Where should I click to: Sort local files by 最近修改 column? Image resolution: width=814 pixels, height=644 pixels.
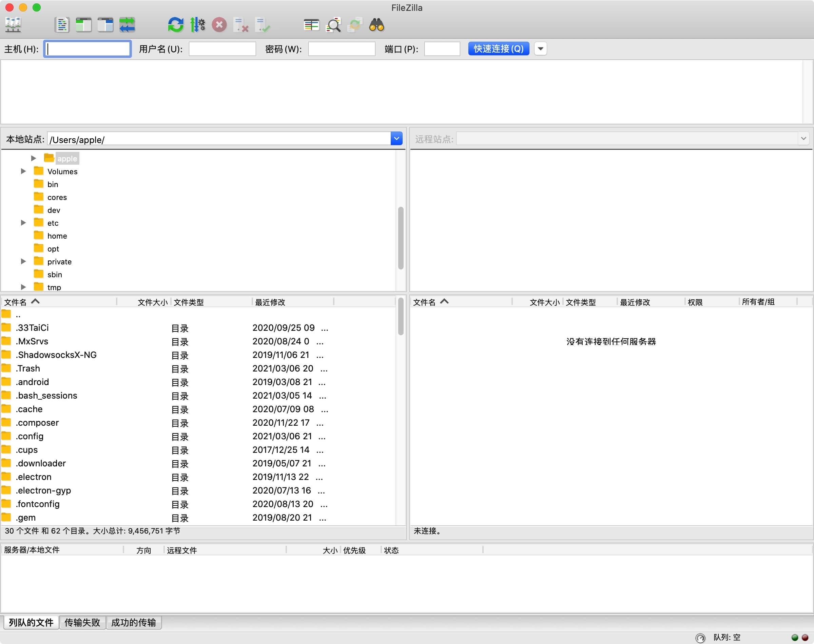[293, 302]
